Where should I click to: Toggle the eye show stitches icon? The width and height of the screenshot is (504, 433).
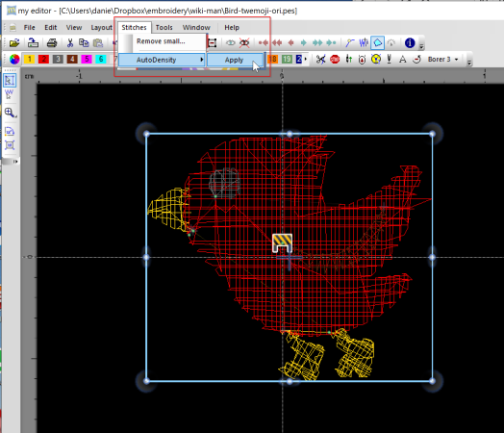click(x=230, y=42)
